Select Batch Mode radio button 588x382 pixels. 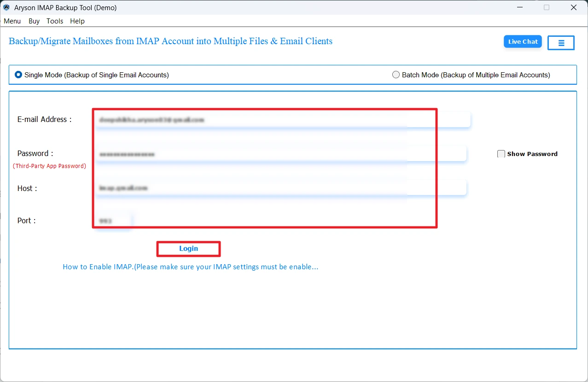tap(396, 75)
